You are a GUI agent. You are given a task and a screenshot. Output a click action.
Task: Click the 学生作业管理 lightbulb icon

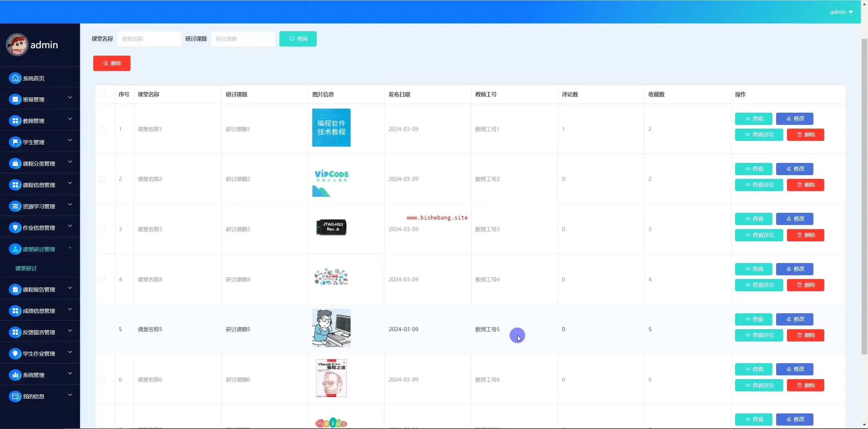(15, 354)
